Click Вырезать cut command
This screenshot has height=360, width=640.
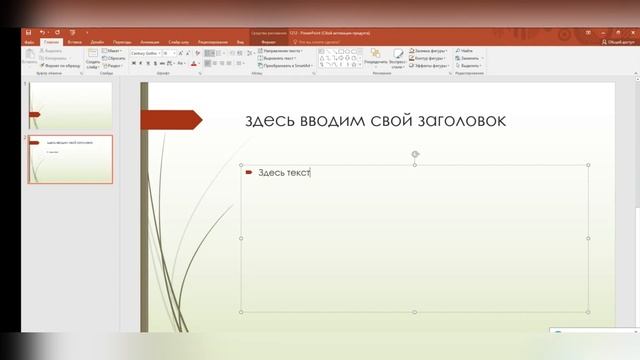(x=51, y=51)
